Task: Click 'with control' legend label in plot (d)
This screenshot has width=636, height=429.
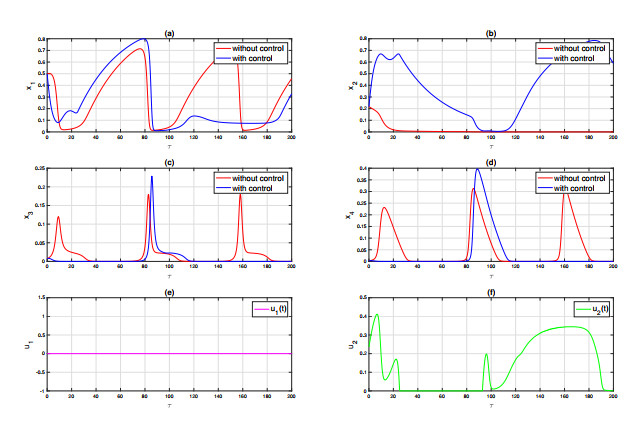Action: pyautogui.click(x=573, y=186)
